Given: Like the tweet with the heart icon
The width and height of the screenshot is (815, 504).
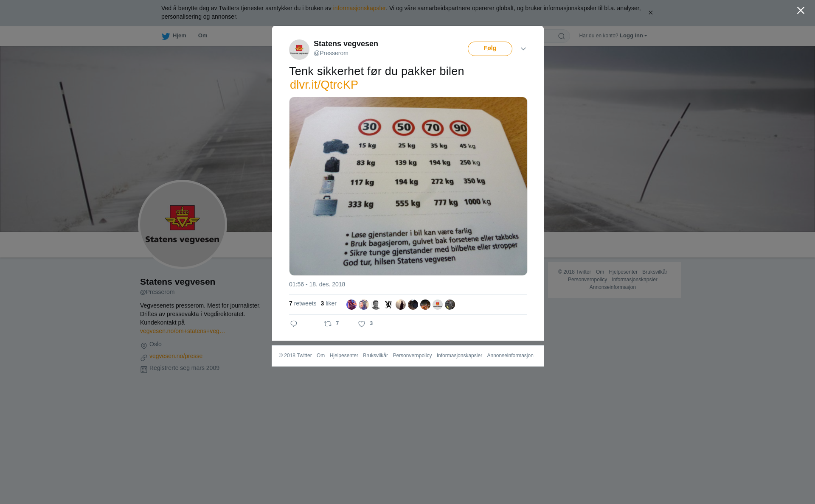Looking at the screenshot, I should point(362,324).
